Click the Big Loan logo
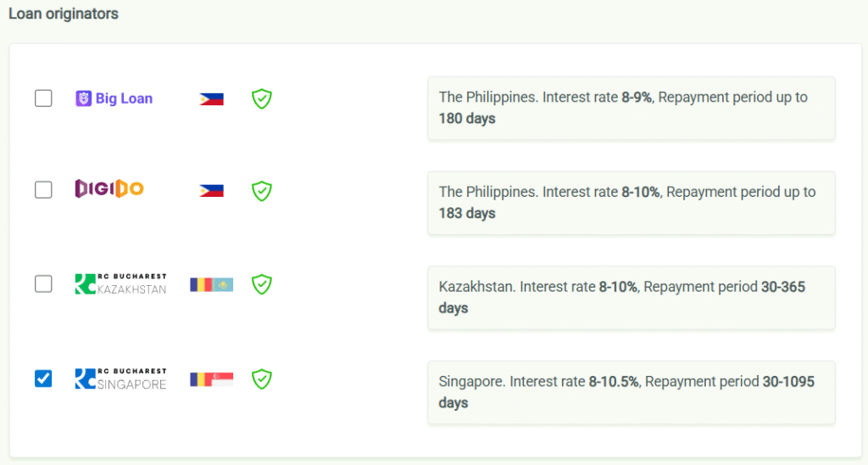Image resolution: width=868 pixels, height=465 pixels. pos(114,98)
